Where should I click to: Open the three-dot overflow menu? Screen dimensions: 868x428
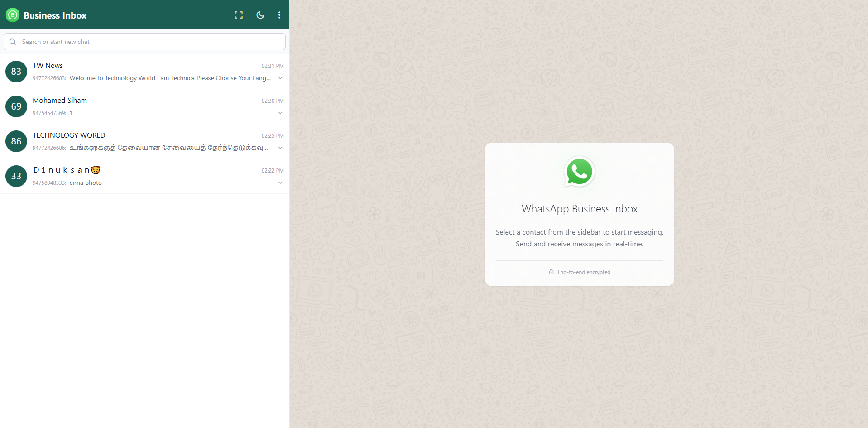click(x=279, y=15)
